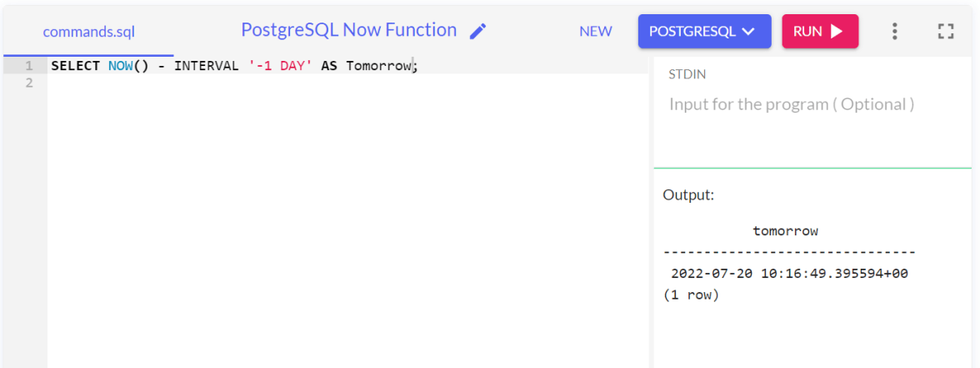Click NEW to start a new snippet
980x368 pixels.
coord(596,32)
